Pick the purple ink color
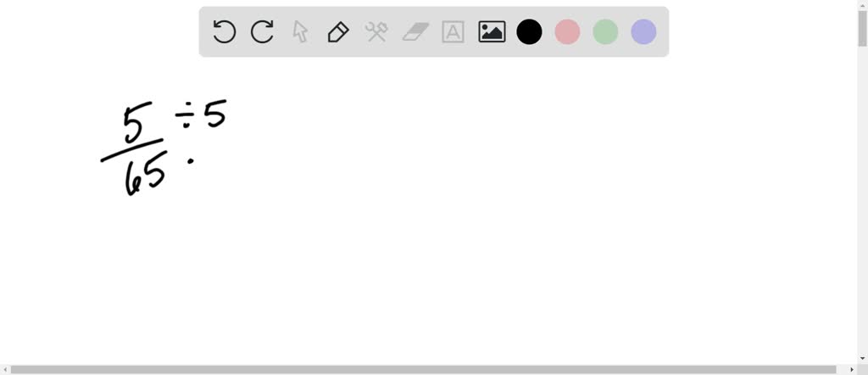Screen dimensions: 868x375 [x=643, y=31]
